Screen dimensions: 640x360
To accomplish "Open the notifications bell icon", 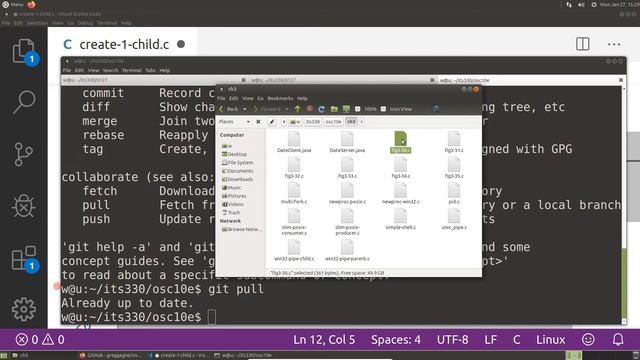I will pos(618,340).
